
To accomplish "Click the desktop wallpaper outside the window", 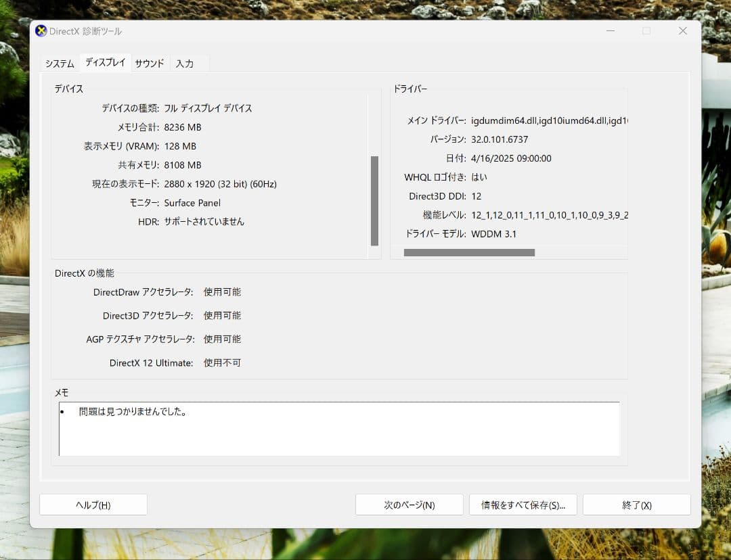I will pyautogui.click(x=14, y=271).
